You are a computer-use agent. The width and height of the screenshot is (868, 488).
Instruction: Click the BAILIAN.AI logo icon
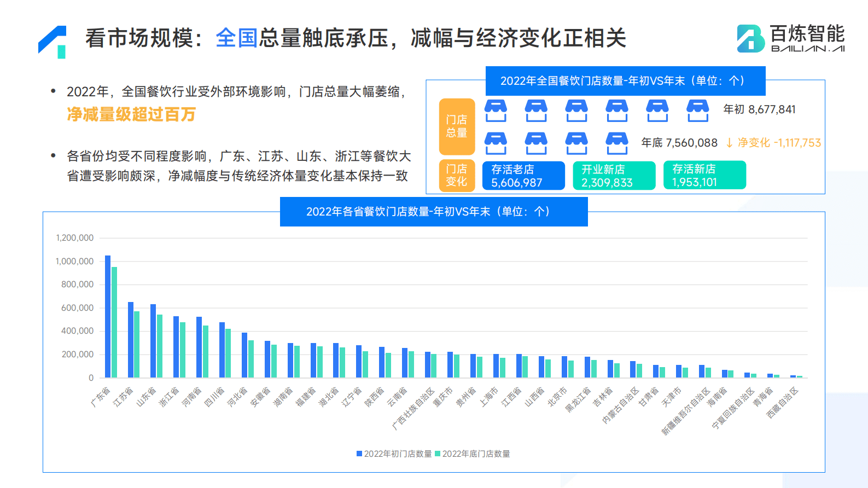[750, 38]
